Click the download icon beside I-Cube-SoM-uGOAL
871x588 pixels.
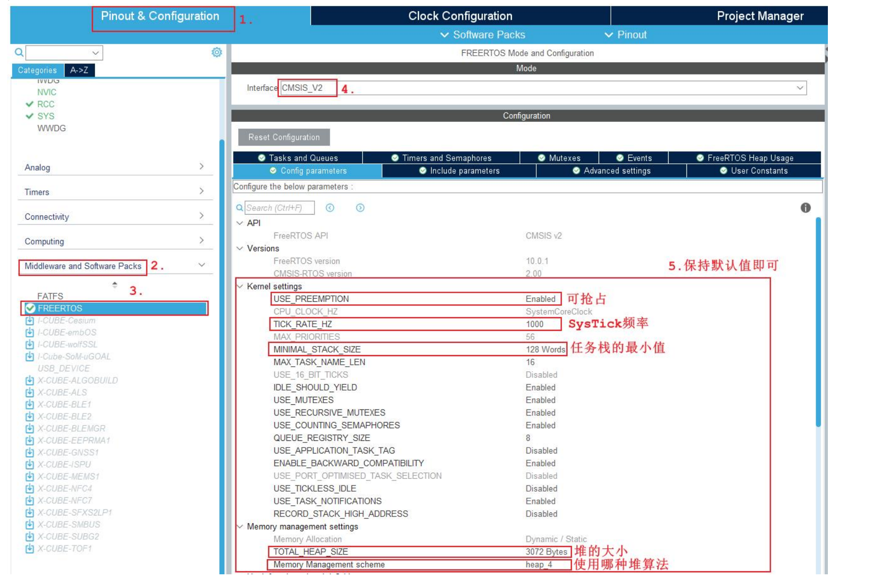29,357
